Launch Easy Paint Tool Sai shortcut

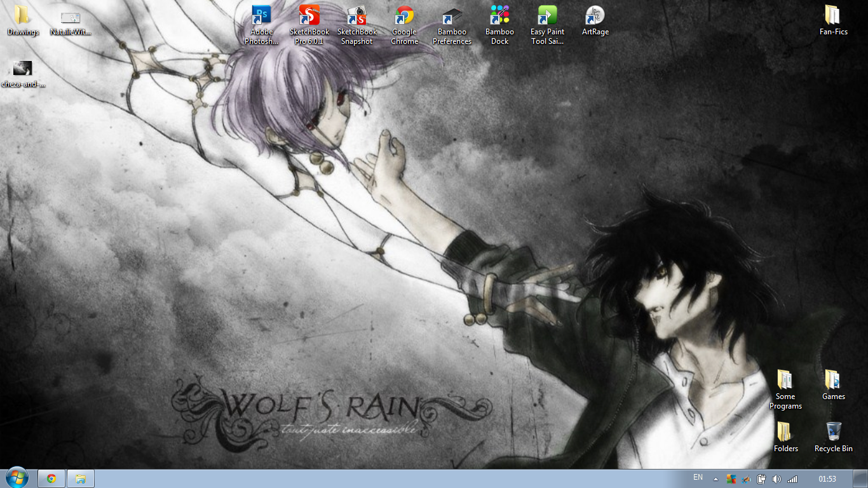pos(547,16)
